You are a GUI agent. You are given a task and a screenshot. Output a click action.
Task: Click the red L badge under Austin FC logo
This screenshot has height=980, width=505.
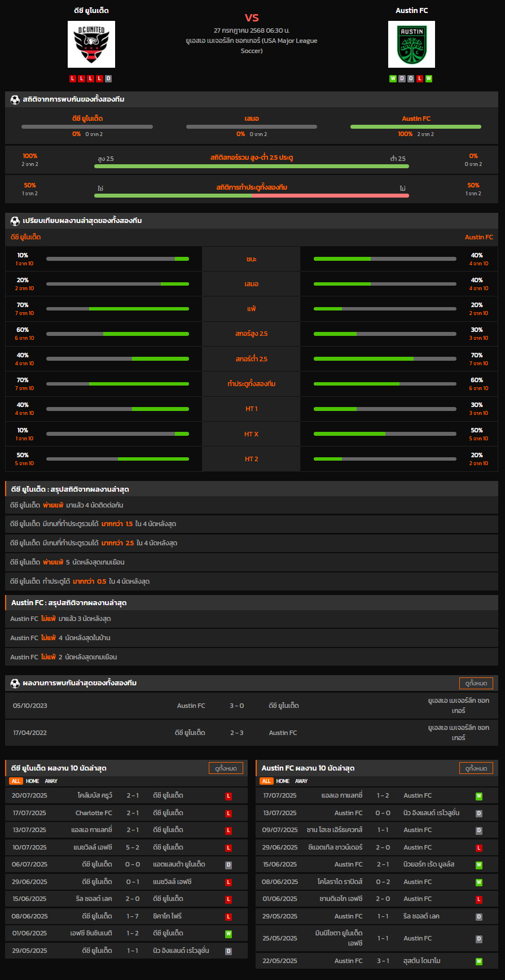click(x=420, y=78)
